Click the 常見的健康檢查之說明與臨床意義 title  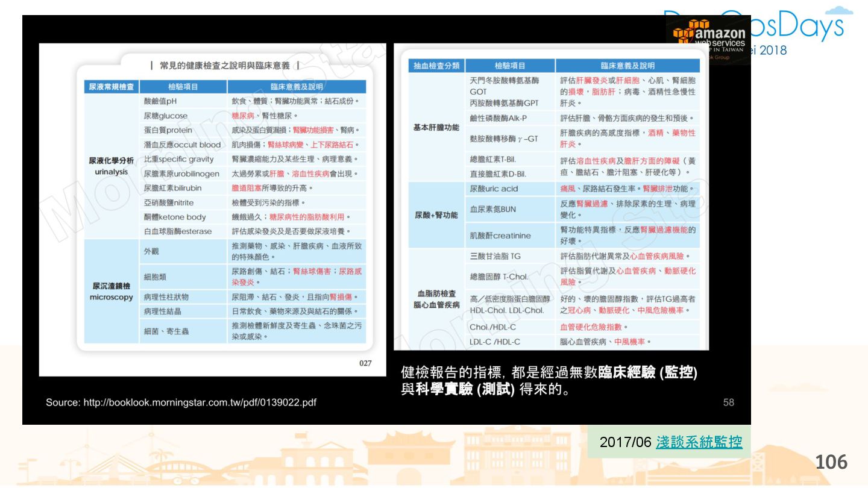tap(224, 66)
